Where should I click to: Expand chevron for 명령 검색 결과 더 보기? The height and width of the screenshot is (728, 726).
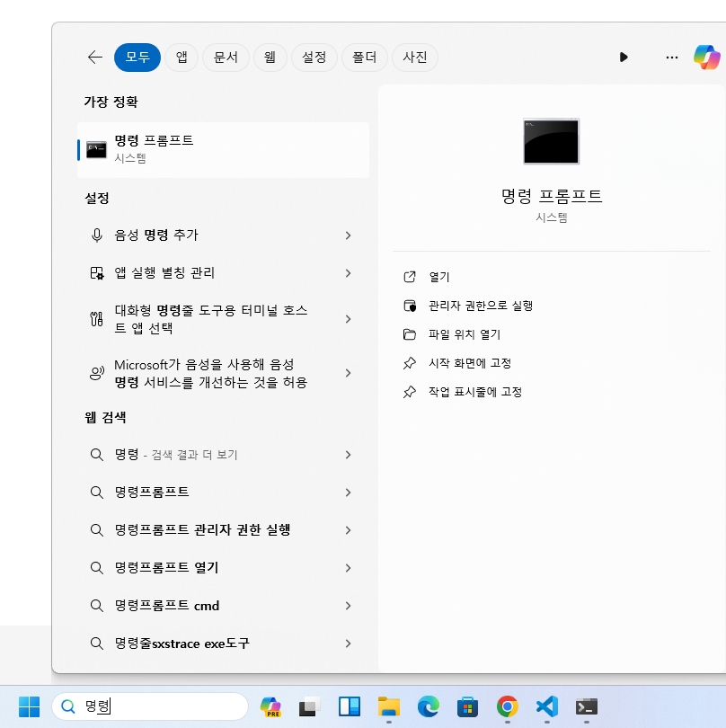[x=348, y=455]
